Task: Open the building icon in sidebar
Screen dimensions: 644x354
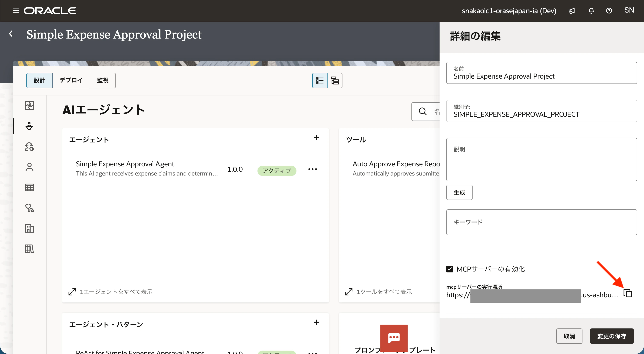Action: (x=30, y=229)
